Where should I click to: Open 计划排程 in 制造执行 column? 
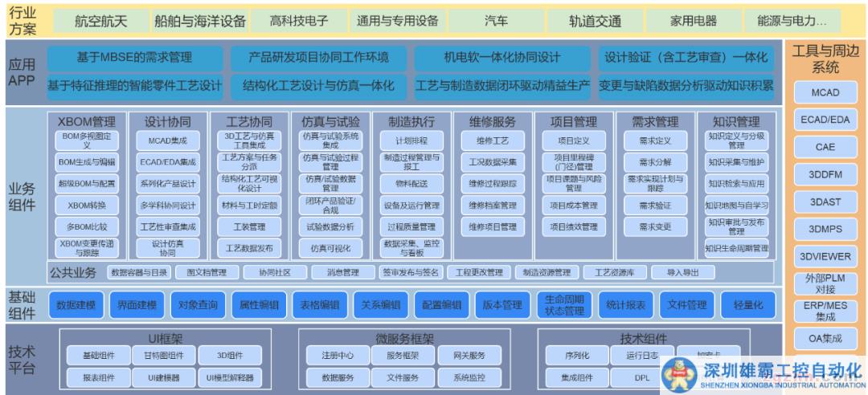(x=411, y=140)
